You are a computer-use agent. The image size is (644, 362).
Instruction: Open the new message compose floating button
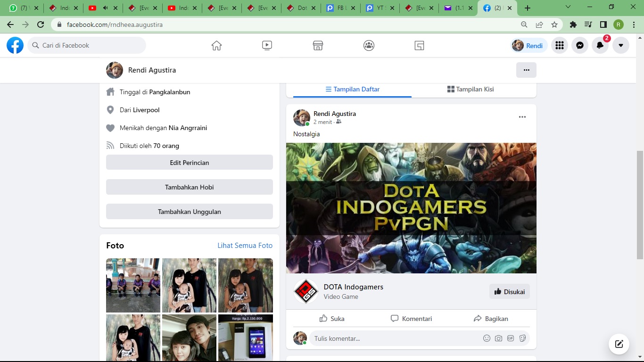click(619, 344)
